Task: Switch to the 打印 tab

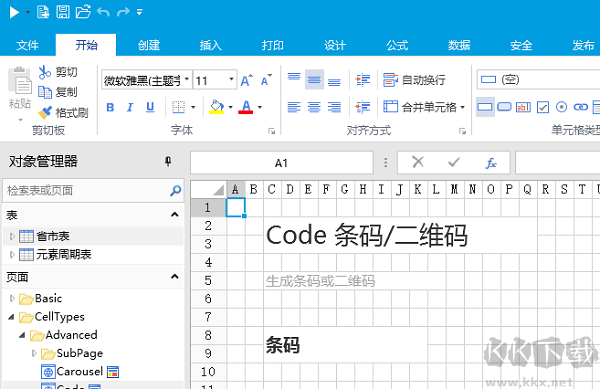Action: [x=273, y=45]
